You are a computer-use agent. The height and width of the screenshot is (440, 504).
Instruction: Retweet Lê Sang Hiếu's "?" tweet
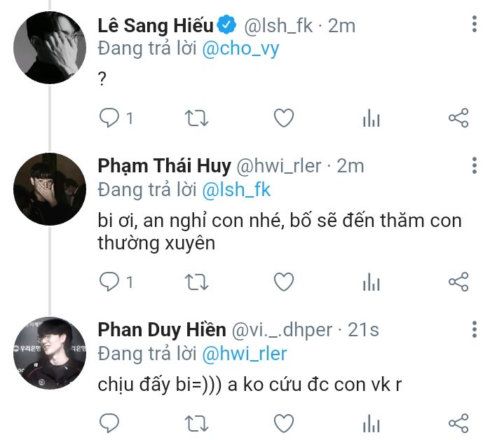pyautogui.click(x=196, y=118)
